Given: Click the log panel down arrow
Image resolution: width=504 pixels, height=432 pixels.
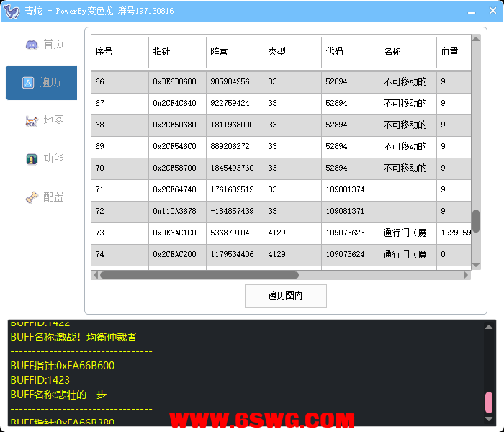Looking at the screenshot, I should [489, 419].
